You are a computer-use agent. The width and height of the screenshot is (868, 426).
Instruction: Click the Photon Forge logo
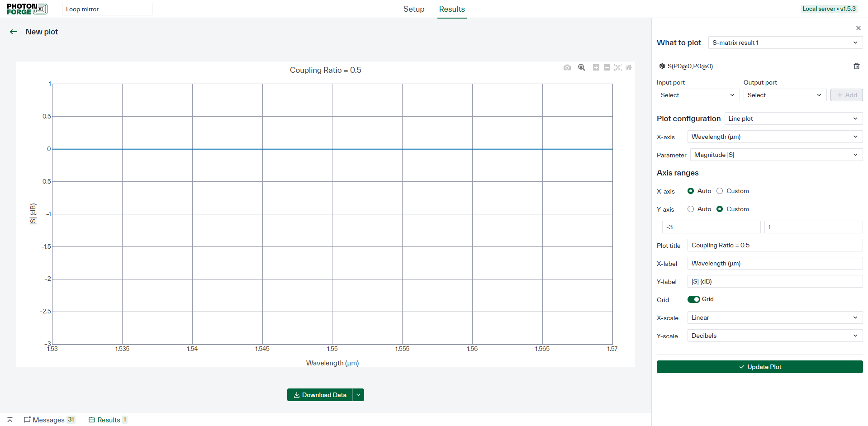(x=27, y=9)
